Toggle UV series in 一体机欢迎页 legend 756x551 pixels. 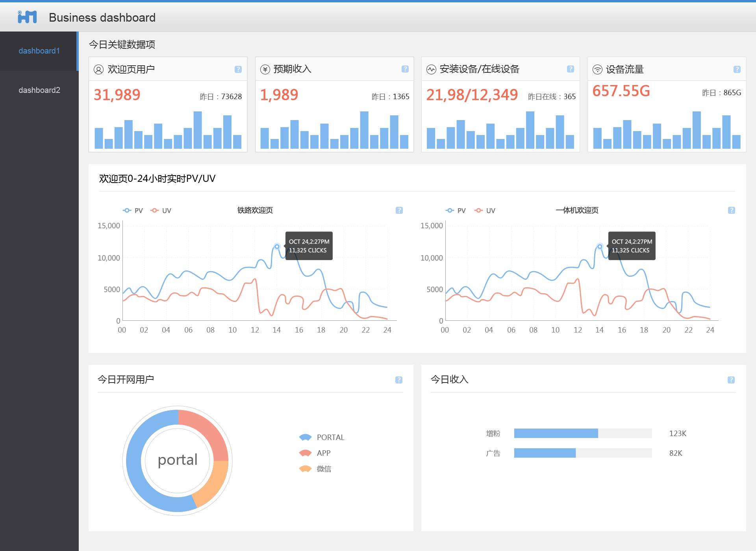point(485,211)
